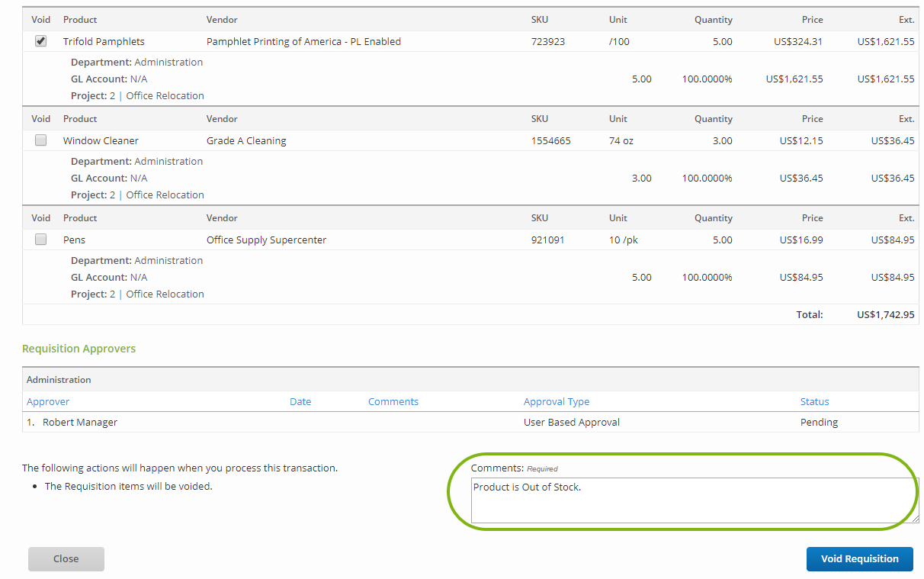The width and height of the screenshot is (924, 579).
Task: Open the Office Relocation project link under Pens
Action: coord(165,294)
